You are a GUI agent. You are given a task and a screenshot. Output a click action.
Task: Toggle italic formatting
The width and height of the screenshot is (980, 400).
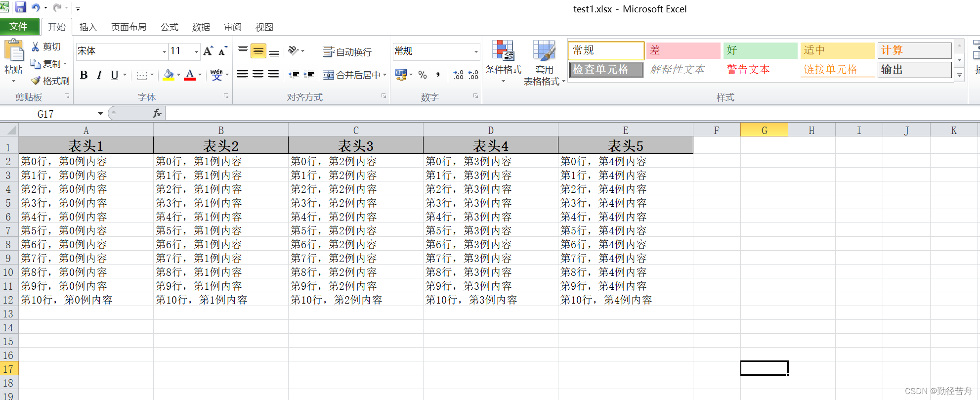coord(99,75)
